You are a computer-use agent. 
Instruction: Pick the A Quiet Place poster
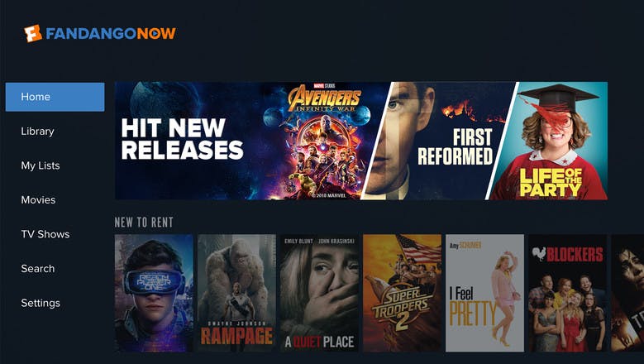coord(320,293)
